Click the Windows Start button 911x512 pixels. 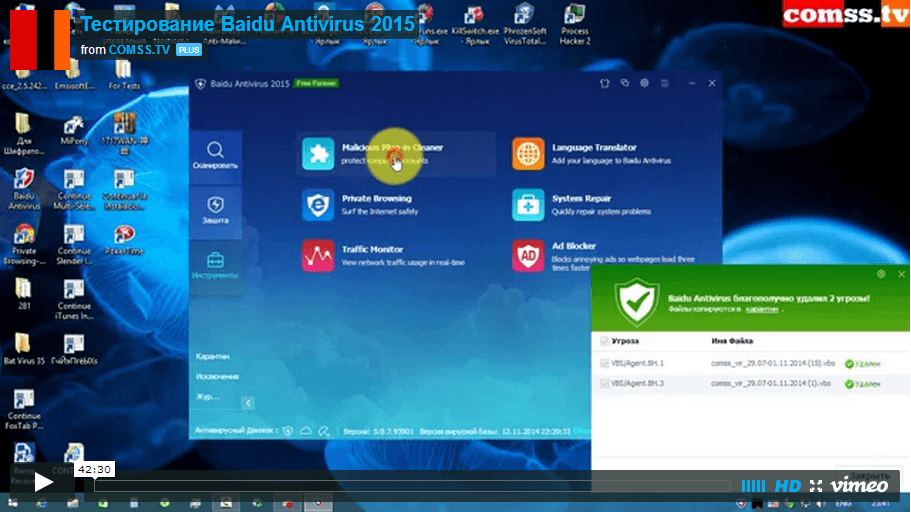tap(13, 504)
